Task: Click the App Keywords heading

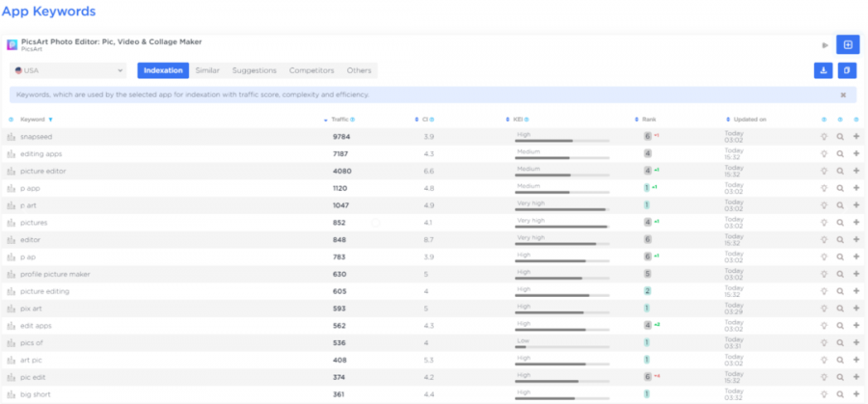Action: point(49,11)
